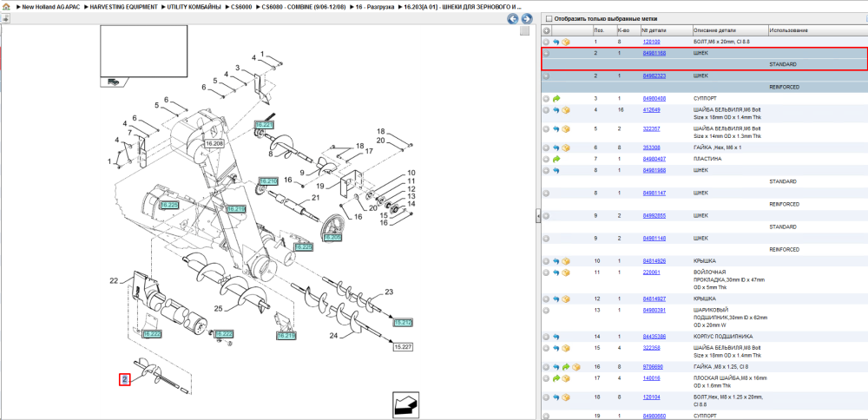Toggle the round select button for part 84981168

click(546, 54)
